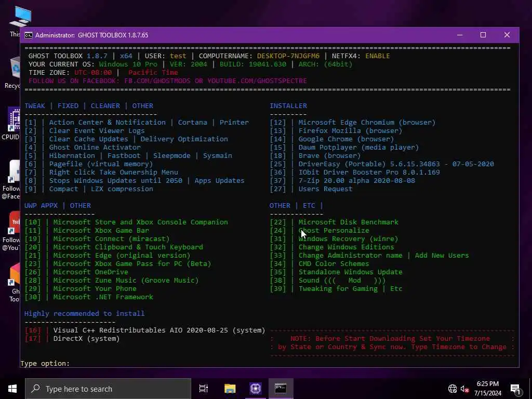532x399 pixels.
Task: Click computer name 'DESKTOP-7NJGFM6'
Action: point(288,56)
